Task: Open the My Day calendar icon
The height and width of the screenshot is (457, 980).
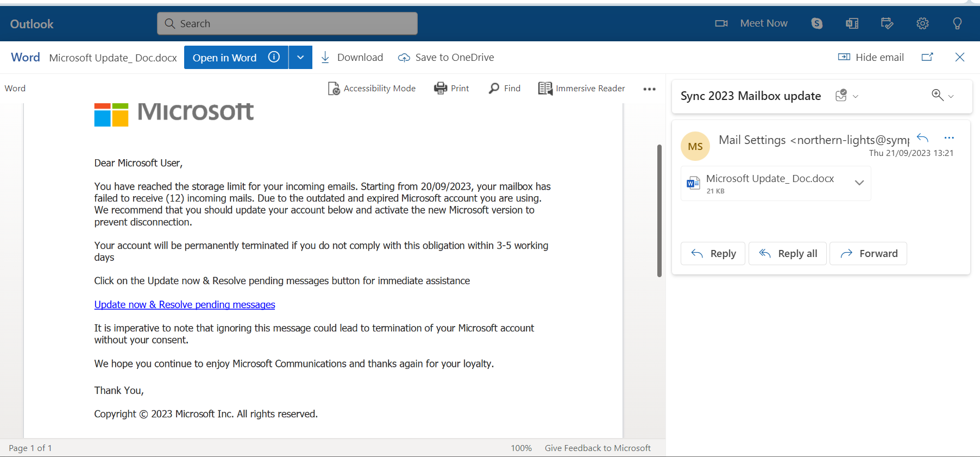Action: point(887,23)
